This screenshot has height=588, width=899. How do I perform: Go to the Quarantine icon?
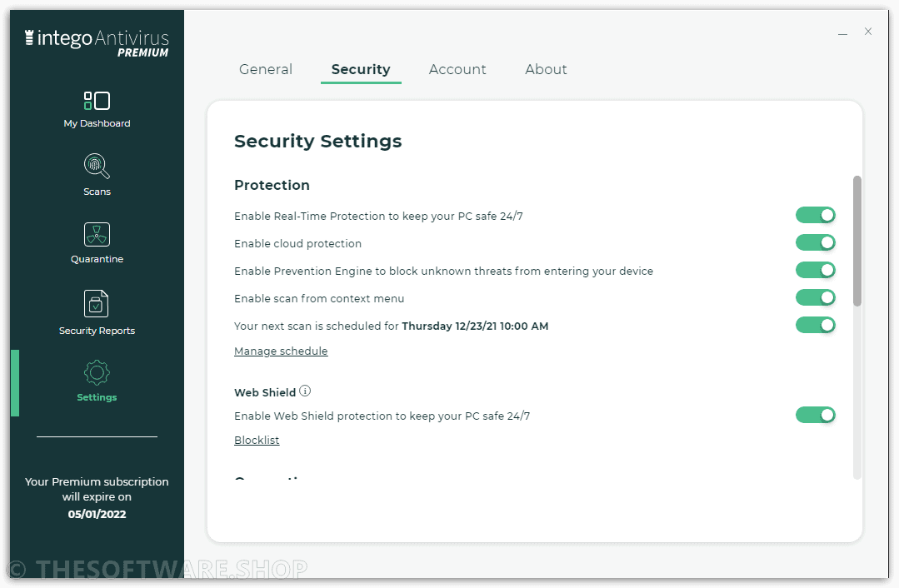click(x=97, y=234)
